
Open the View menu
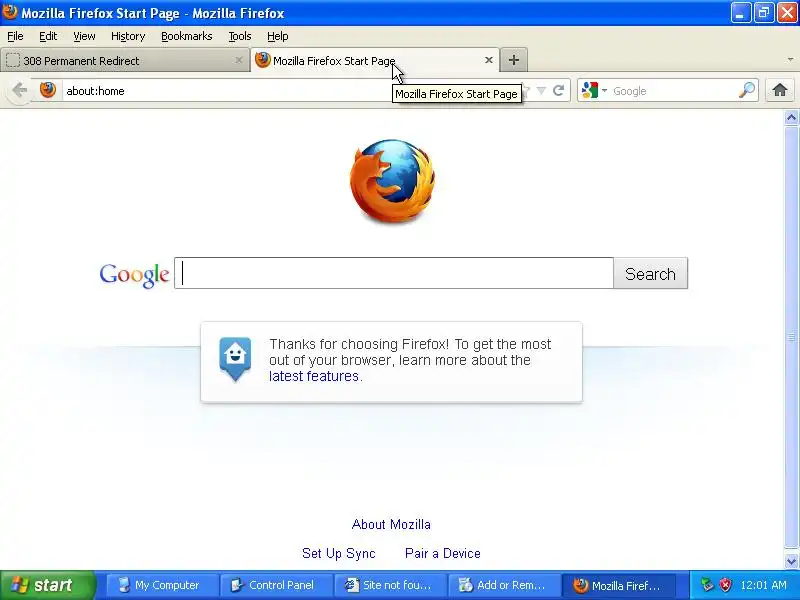tap(84, 36)
